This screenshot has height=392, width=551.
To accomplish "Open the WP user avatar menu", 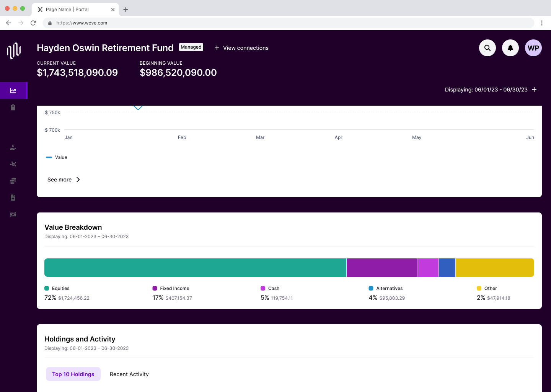I will click(533, 48).
